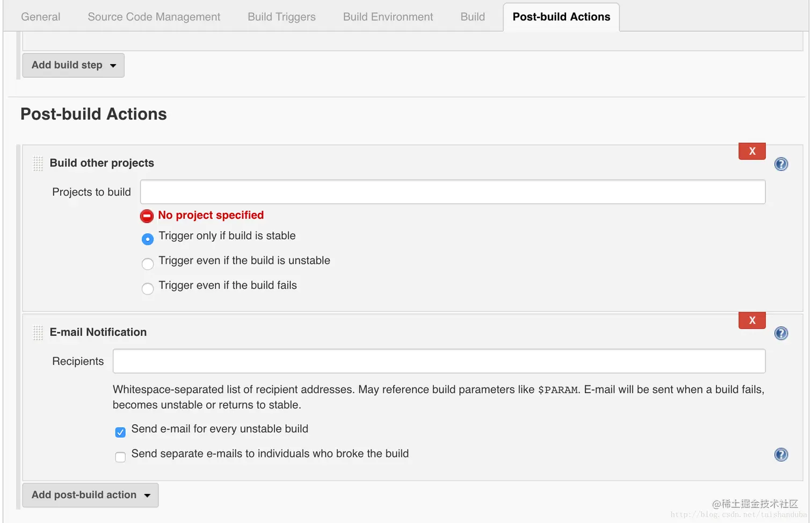Switch to the General tab

click(41, 17)
